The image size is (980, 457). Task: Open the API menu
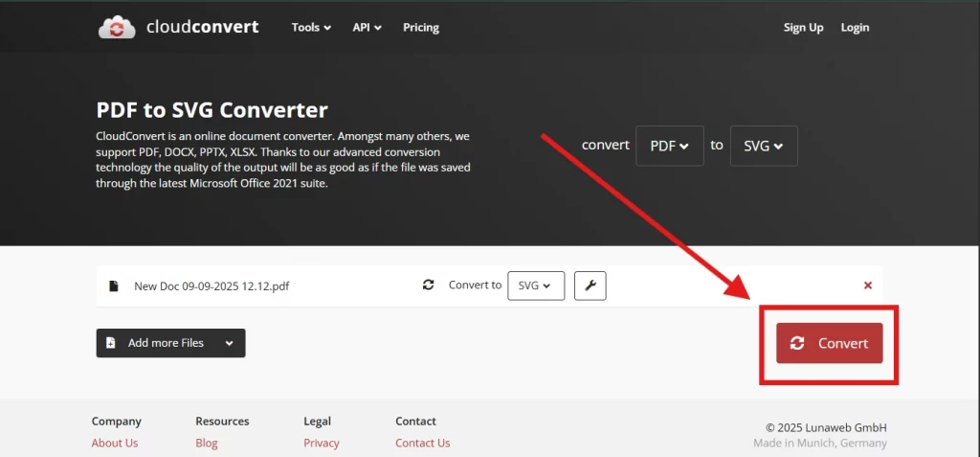coord(367,28)
